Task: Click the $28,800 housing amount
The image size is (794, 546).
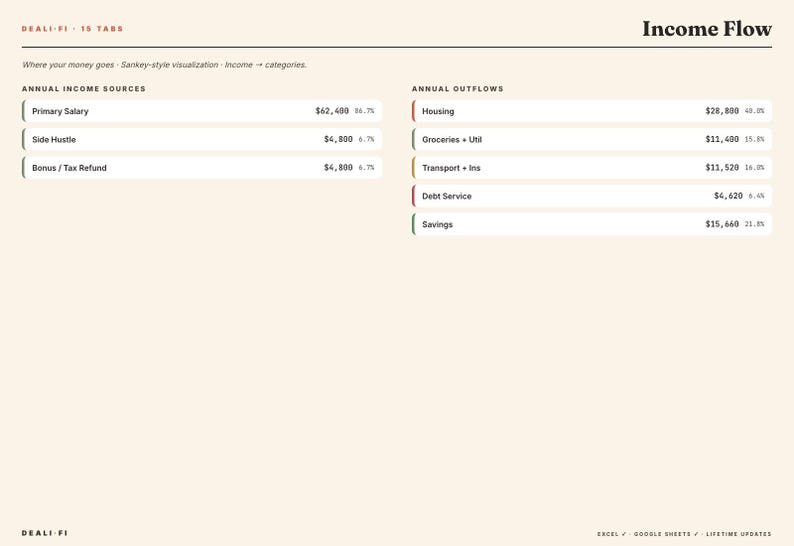Action: (722, 111)
